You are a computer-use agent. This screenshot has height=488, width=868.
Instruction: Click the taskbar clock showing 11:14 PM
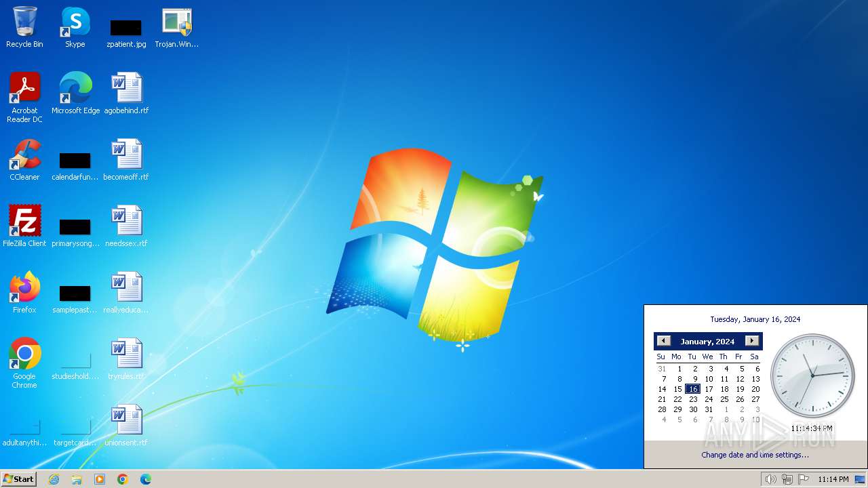pos(833,479)
